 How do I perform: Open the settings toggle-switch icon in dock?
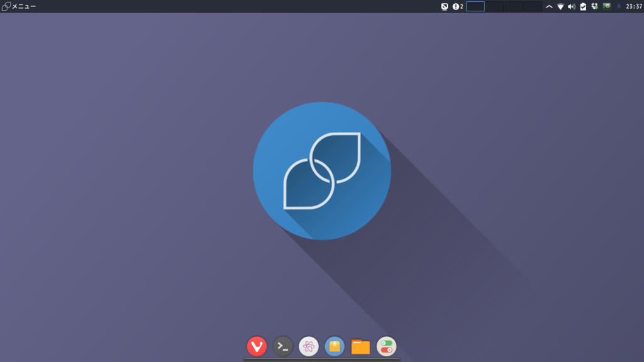[387, 346]
